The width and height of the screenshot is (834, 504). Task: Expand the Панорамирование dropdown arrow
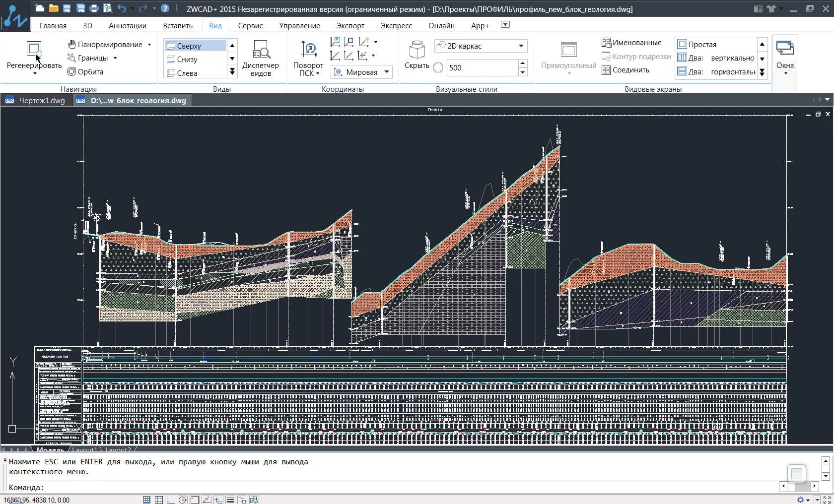[x=149, y=45]
